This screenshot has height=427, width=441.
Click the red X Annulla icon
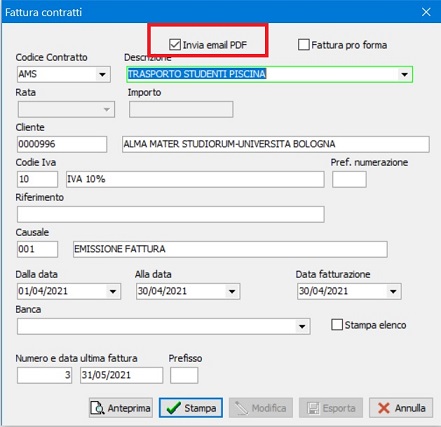(384, 408)
